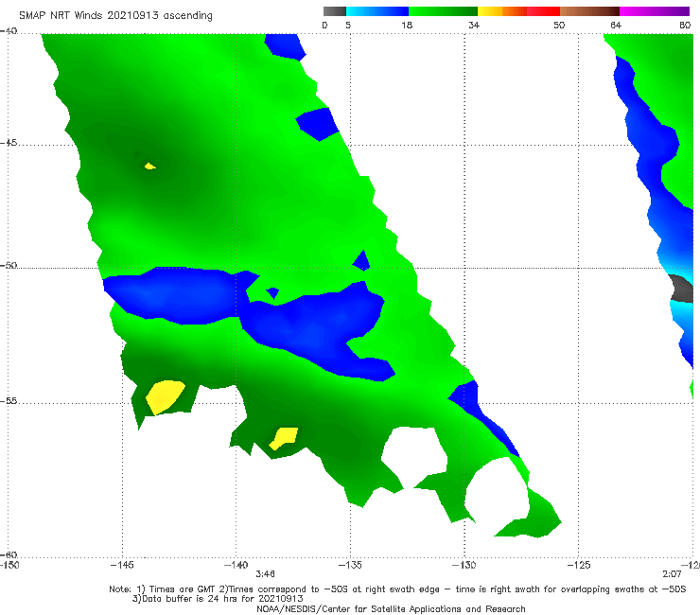The width and height of the screenshot is (700, 615).
Task: Click the color bar label "80"
Action: [685, 25]
